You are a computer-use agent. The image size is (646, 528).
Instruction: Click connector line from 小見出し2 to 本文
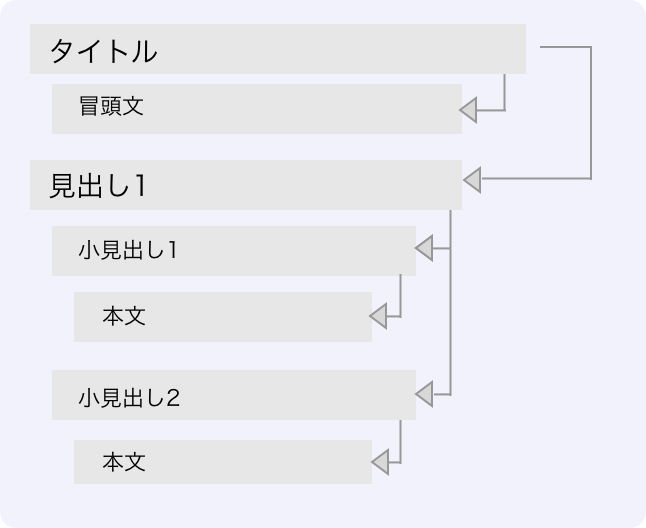pos(401,440)
